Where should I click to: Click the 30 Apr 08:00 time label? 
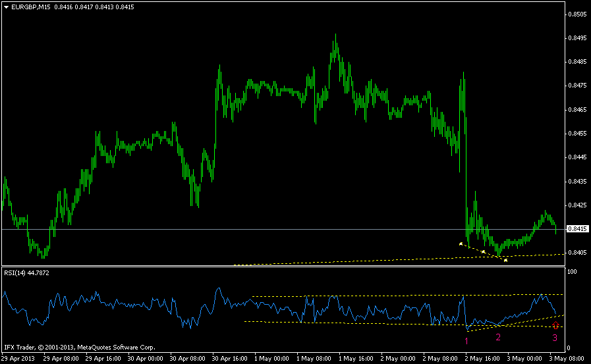(187, 359)
